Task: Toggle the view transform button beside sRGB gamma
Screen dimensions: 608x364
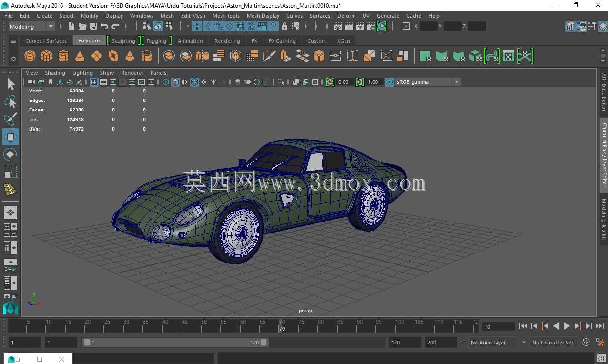Action: [389, 82]
